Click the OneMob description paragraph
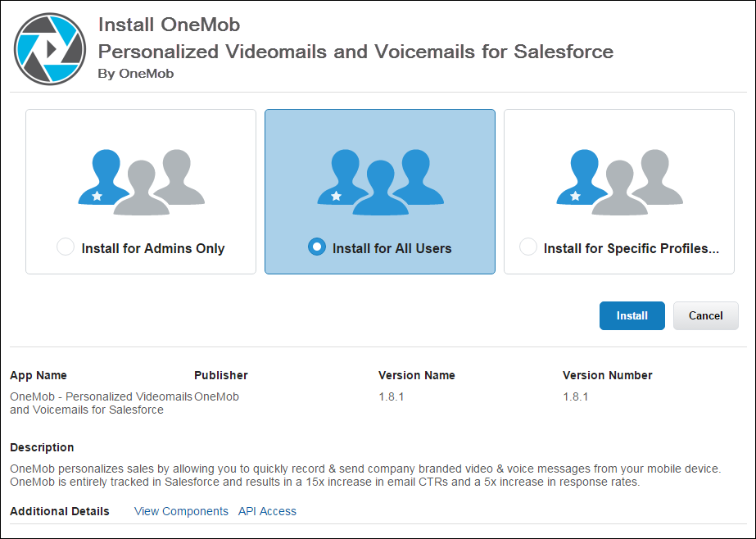The height and width of the screenshot is (539, 756). click(365, 475)
